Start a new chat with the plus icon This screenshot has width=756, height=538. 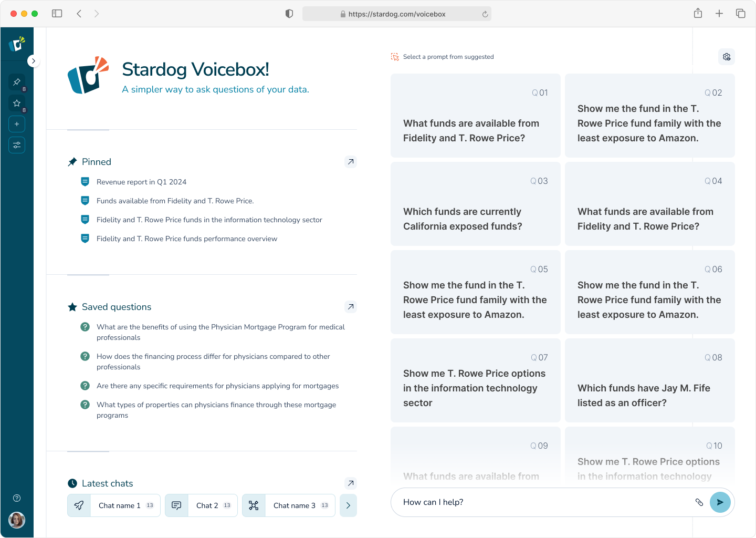[16, 123]
